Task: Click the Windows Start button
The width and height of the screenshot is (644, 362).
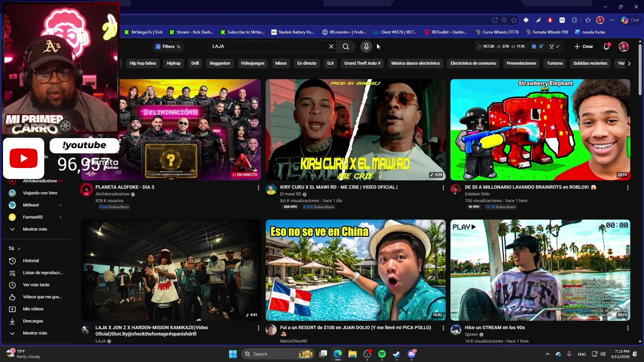Action: click(x=233, y=354)
